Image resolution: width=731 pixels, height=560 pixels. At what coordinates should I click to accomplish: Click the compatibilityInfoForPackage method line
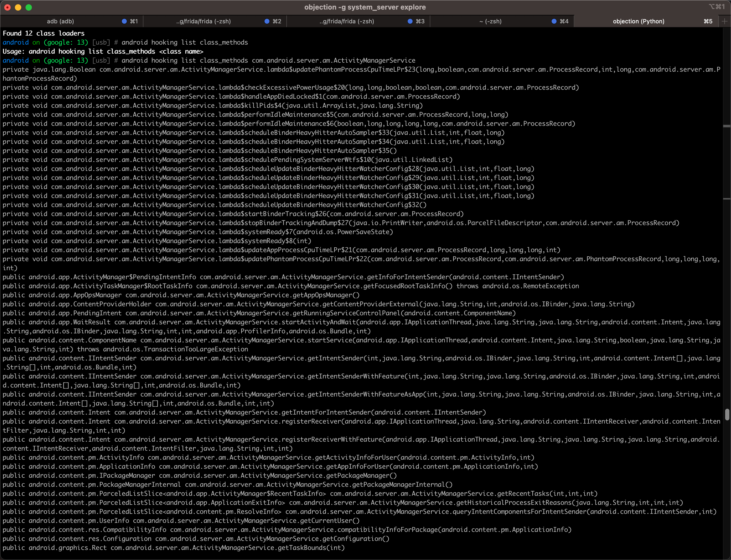[287, 529]
